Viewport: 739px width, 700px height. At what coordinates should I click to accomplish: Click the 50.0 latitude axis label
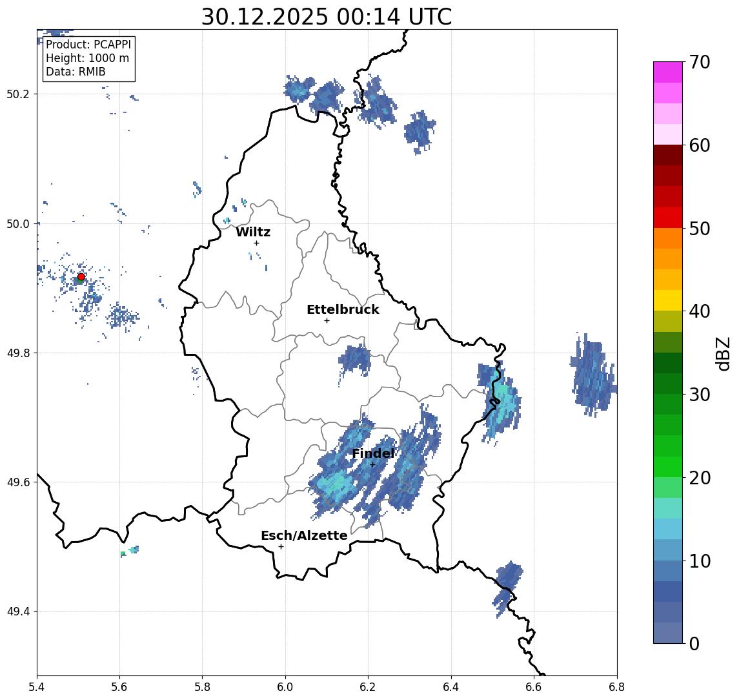point(17,223)
